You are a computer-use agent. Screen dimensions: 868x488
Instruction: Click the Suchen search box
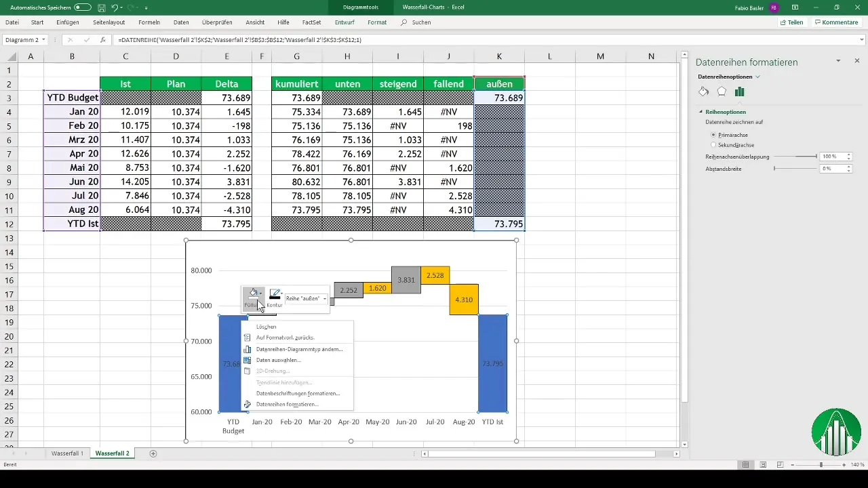[x=416, y=22]
